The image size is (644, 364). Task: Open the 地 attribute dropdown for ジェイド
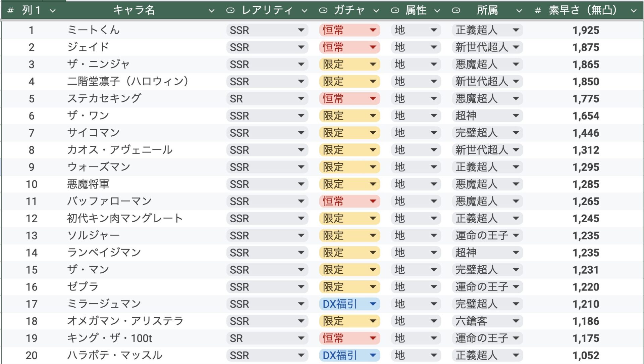434,47
